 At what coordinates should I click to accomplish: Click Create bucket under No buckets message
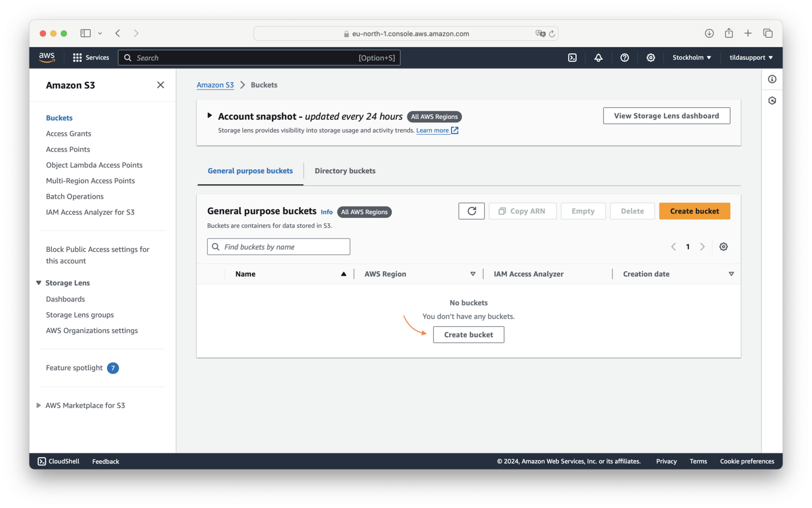coord(468,335)
